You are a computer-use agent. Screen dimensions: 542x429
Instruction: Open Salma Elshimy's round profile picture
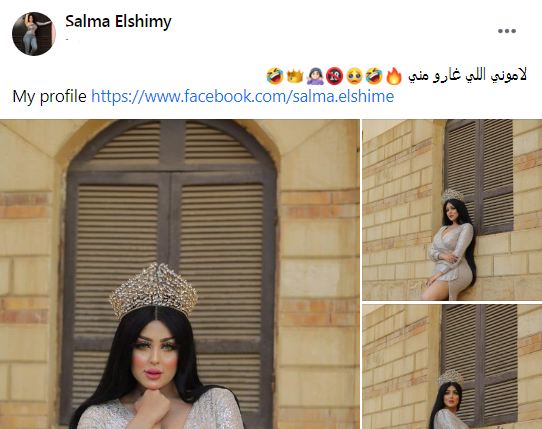(x=34, y=34)
